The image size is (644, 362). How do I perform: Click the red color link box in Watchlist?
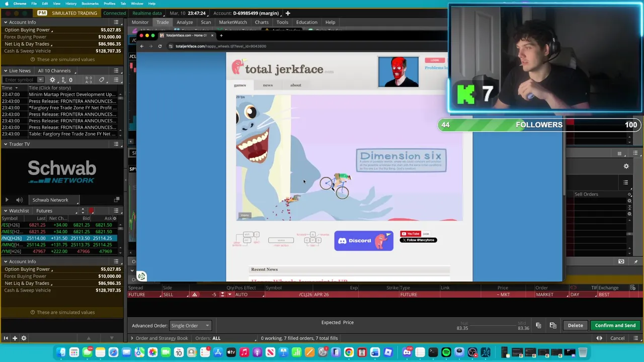pos(92,211)
